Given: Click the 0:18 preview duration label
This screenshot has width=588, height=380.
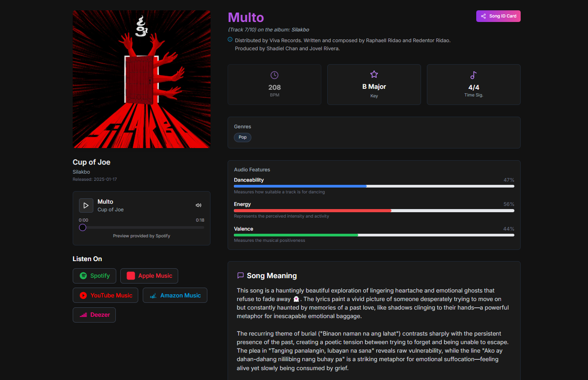Looking at the screenshot, I should (x=200, y=220).
